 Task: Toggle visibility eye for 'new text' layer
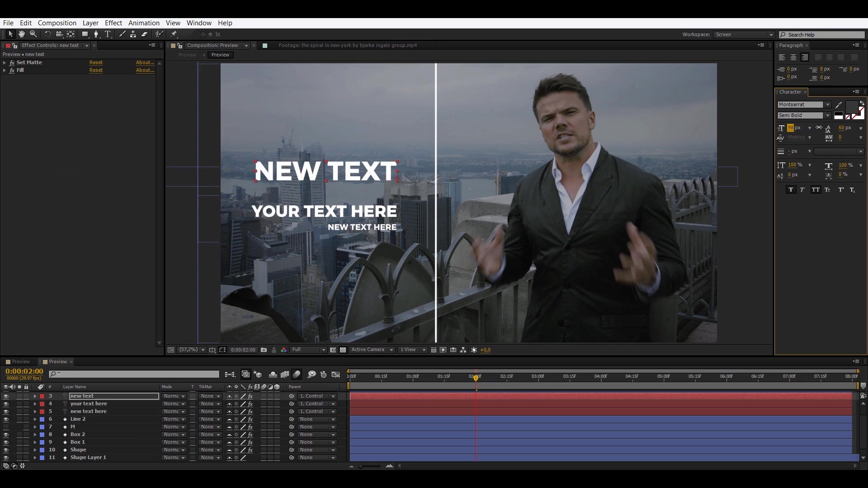pyautogui.click(x=5, y=396)
